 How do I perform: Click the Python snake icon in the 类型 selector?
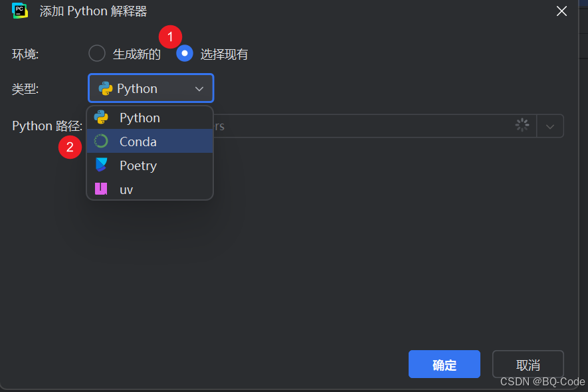(106, 88)
